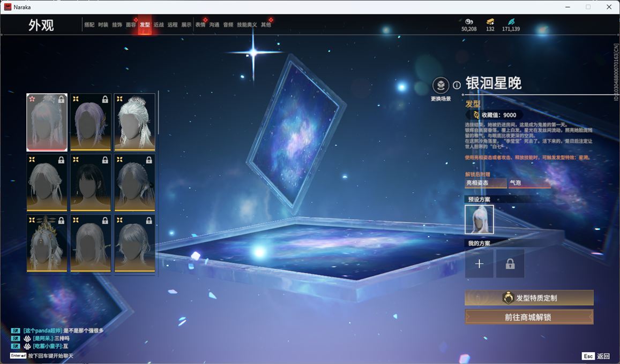Click the locked scheme slot
Screen dimensions: 620x364
[510, 264]
